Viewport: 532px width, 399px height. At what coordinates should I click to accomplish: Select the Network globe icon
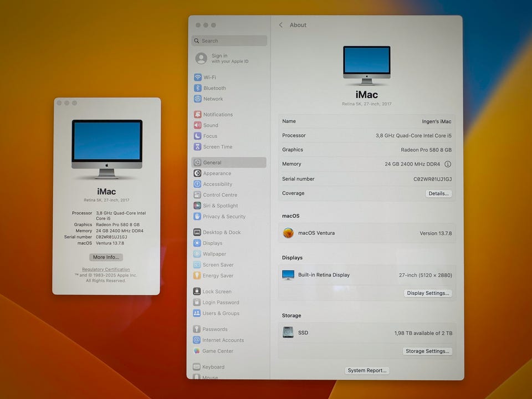click(x=198, y=99)
